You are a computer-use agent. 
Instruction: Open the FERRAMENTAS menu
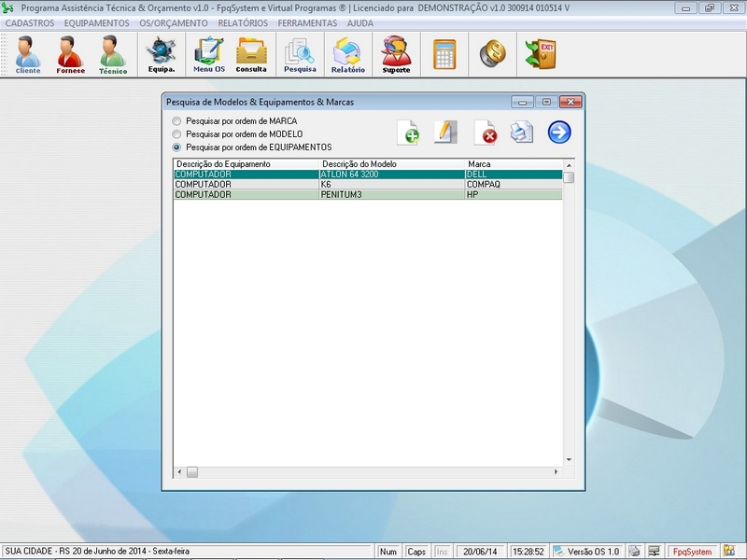click(307, 22)
